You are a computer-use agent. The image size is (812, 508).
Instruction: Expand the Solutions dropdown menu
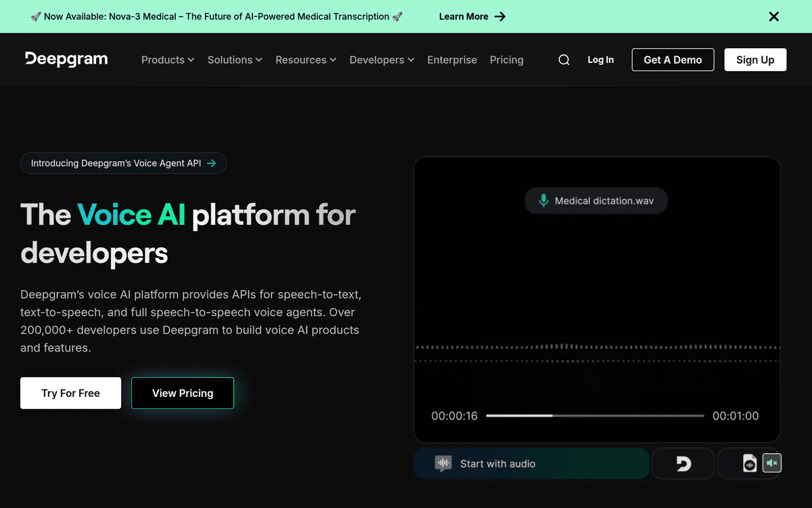[235, 60]
